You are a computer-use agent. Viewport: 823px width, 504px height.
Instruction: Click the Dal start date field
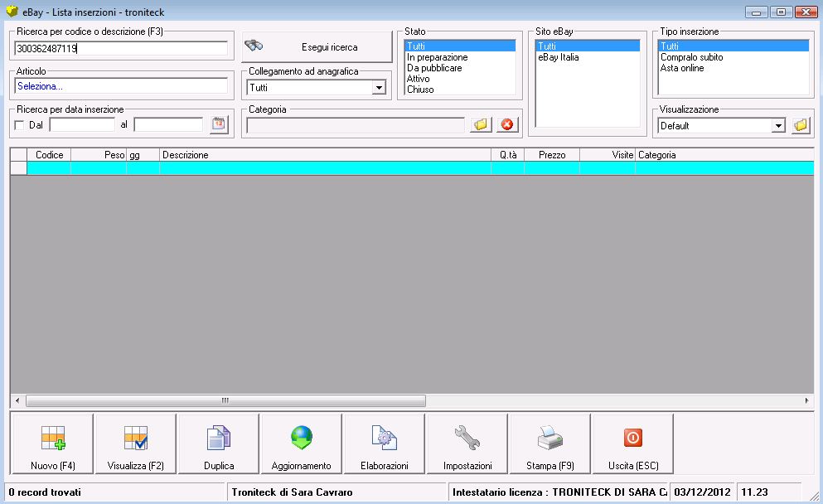tap(82, 124)
